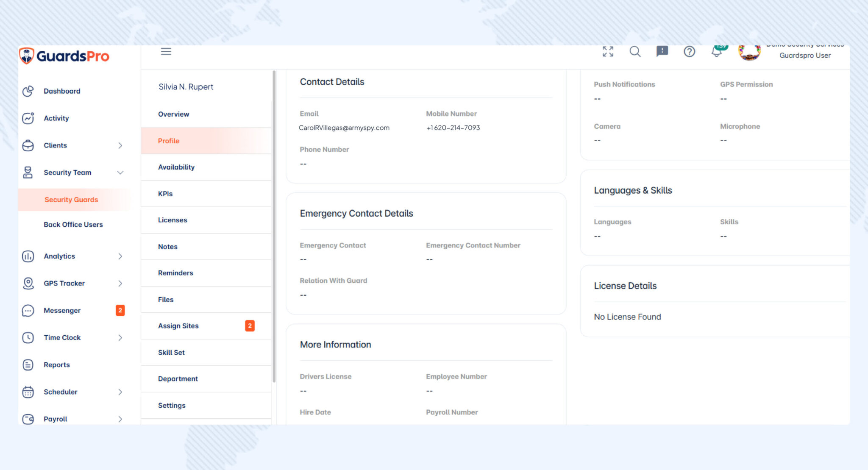Open the notifications bell

717,52
